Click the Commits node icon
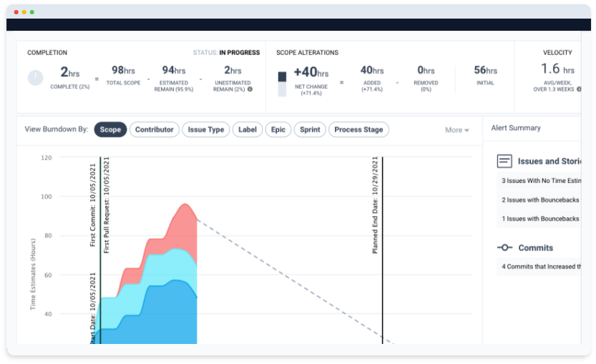Viewport: 596px width, 364px height. coord(505,247)
